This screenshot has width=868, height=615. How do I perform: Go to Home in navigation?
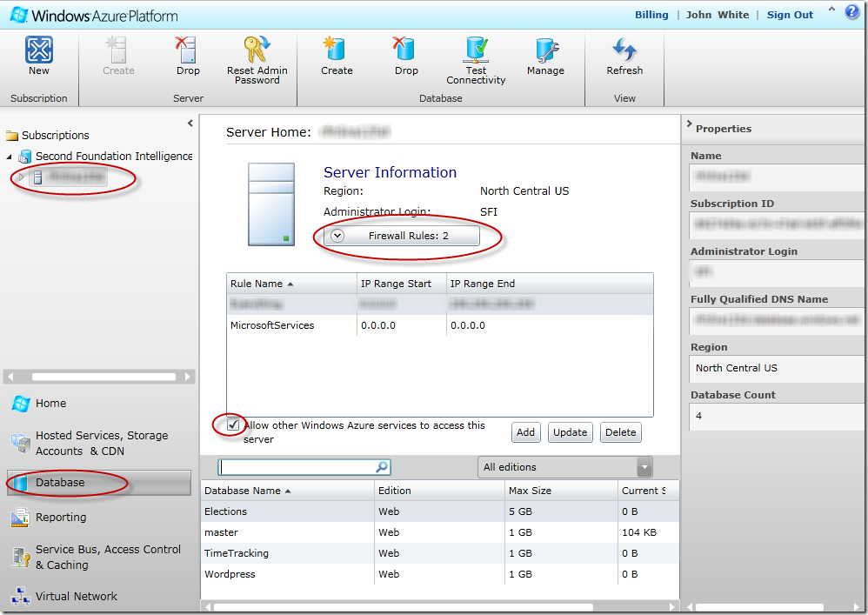point(50,404)
